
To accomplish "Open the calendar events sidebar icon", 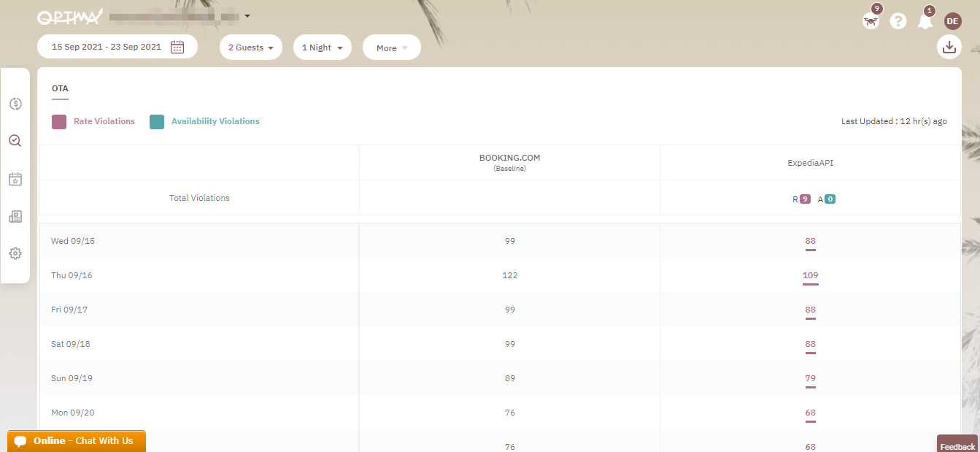I will click(x=15, y=179).
